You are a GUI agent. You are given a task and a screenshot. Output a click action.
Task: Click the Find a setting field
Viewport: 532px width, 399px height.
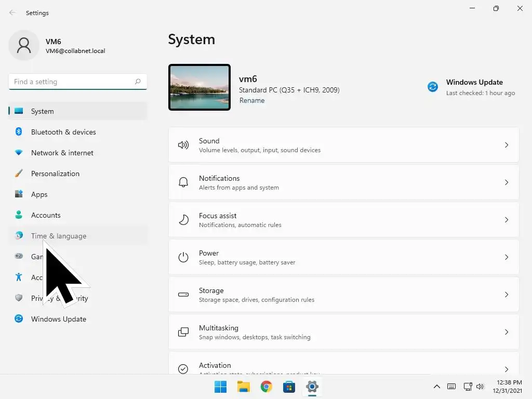point(78,82)
